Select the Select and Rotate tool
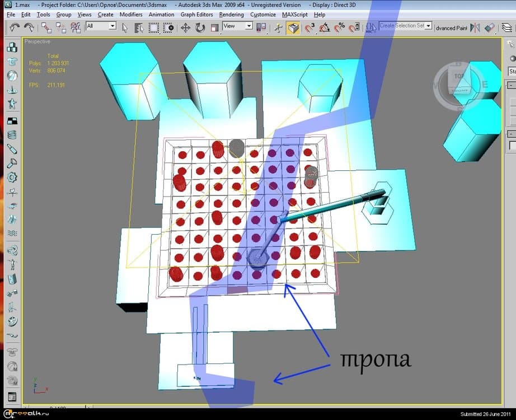The image size is (516, 420). pyautogui.click(x=200, y=27)
